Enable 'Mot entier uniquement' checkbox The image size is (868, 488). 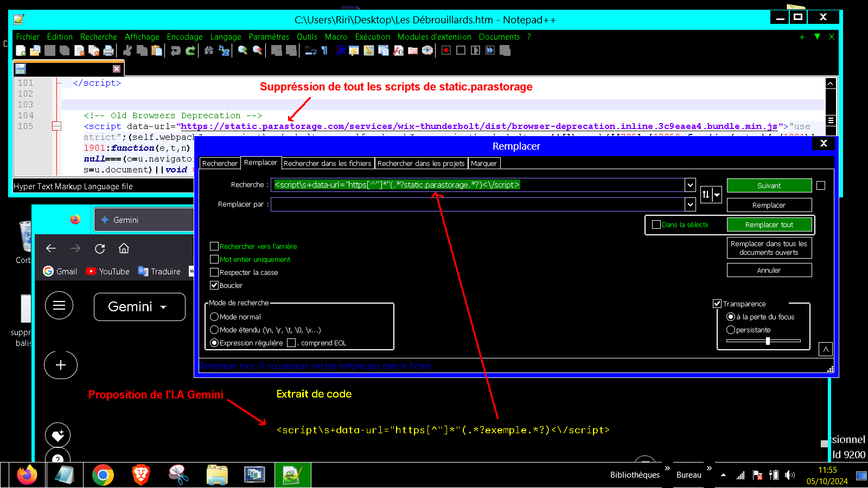coord(214,259)
